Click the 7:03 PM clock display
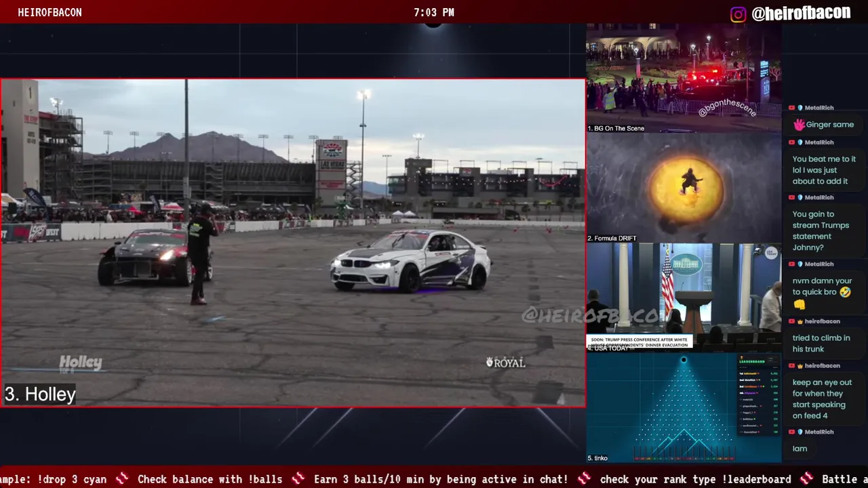The image size is (868, 488). tap(434, 12)
